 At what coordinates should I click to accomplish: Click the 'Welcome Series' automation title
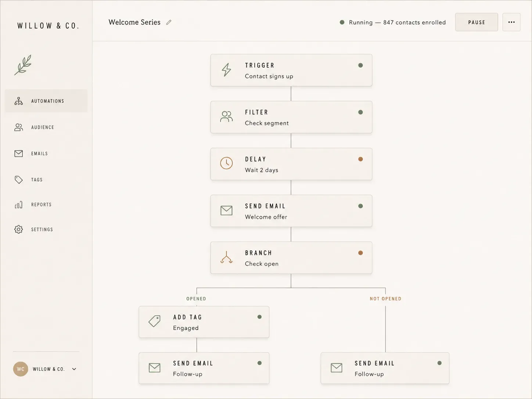click(134, 22)
